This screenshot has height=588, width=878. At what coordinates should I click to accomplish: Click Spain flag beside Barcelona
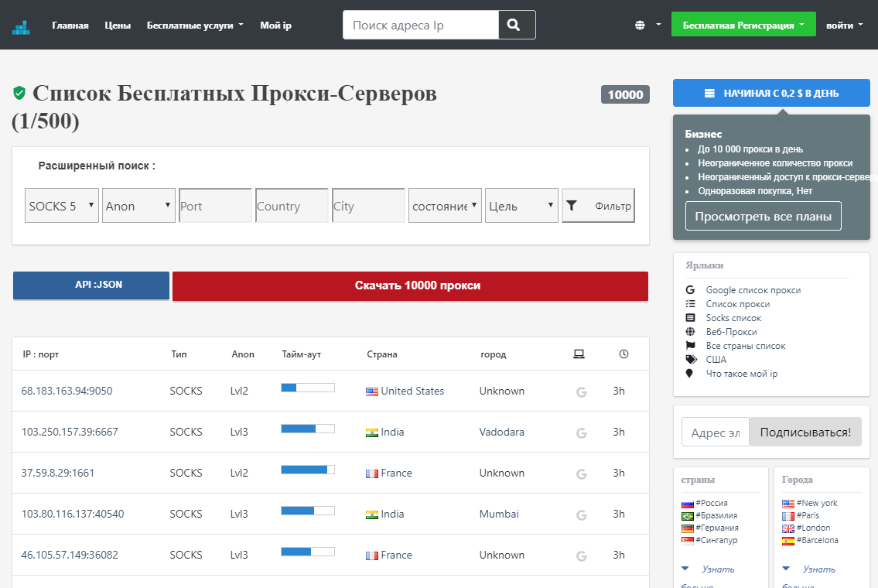pyautogui.click(x=787, y=540)
